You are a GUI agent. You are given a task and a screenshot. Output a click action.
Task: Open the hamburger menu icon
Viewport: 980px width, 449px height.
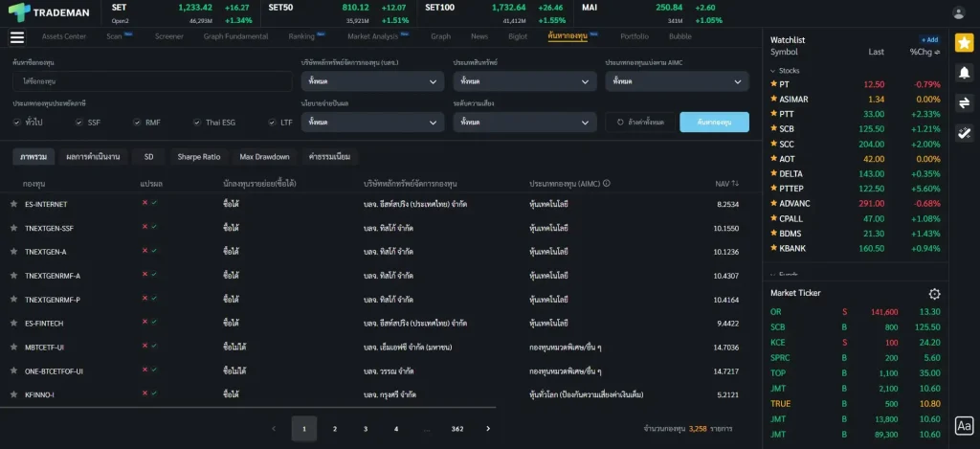[x=16, y=37]
